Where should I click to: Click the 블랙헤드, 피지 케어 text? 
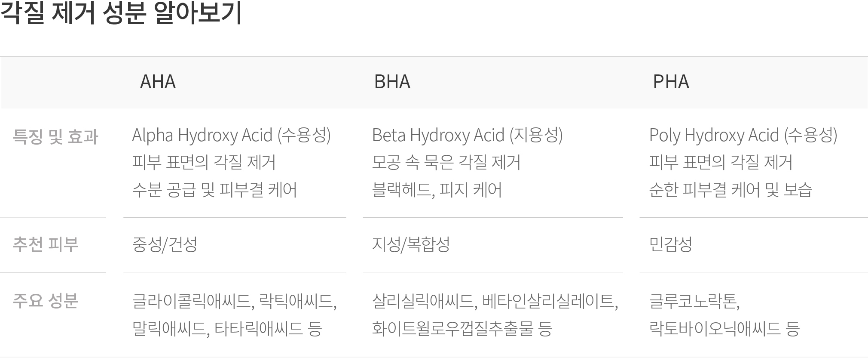point(437,190)
